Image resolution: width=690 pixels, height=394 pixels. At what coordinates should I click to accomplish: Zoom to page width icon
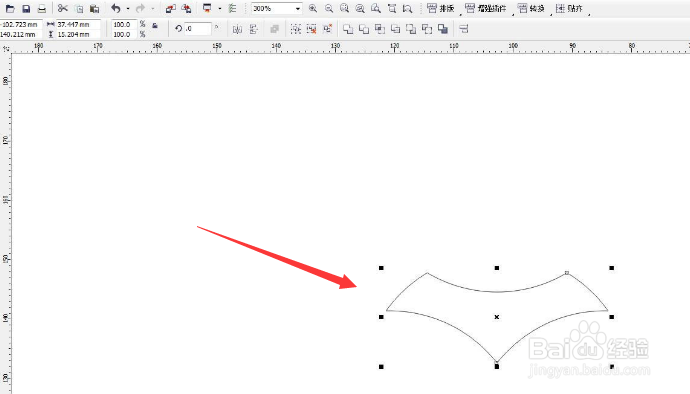click(x=392, y=8)
